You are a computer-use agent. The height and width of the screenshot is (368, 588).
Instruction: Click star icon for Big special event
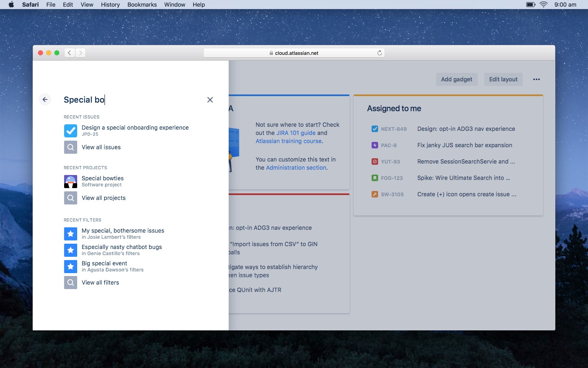point(71,267)
